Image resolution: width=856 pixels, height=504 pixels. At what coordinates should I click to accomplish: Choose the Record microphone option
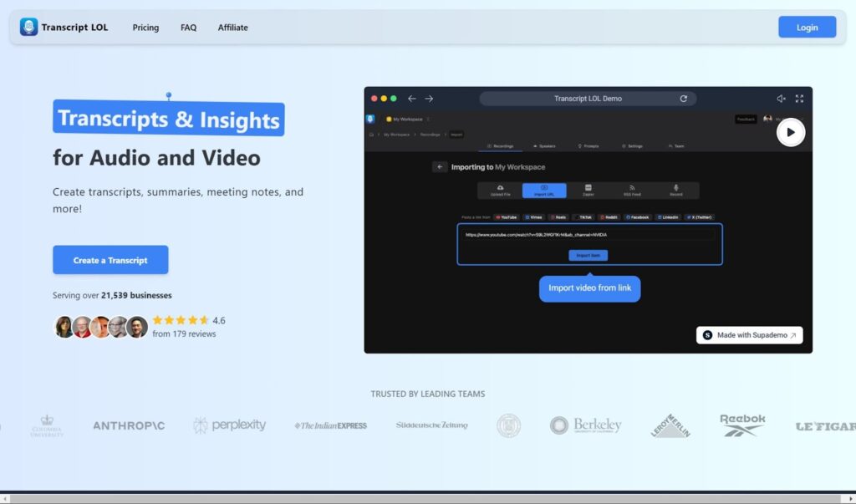(x=676, y=191)
